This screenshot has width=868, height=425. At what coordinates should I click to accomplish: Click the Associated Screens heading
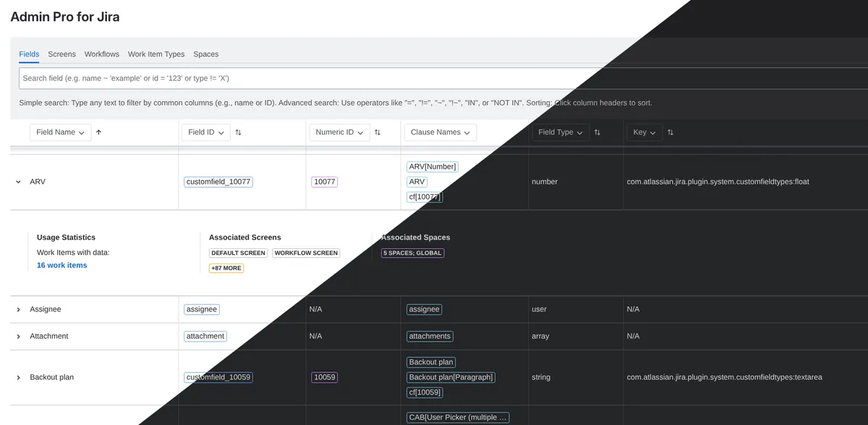click(x=245, y=237)
